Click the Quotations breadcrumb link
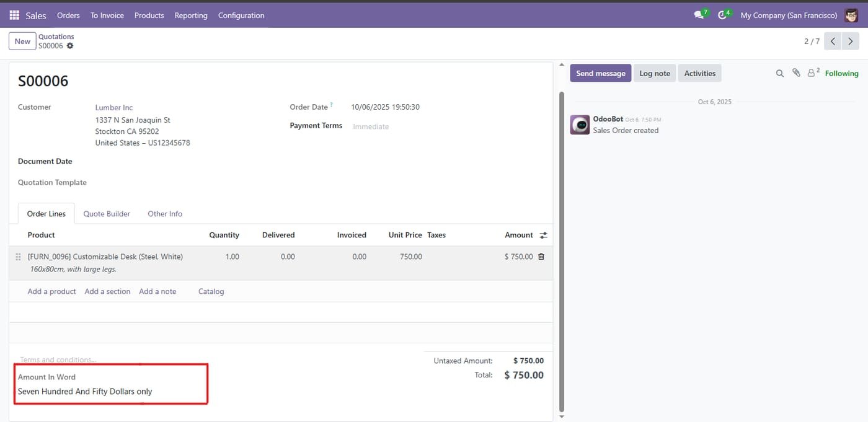 [56, 37]
